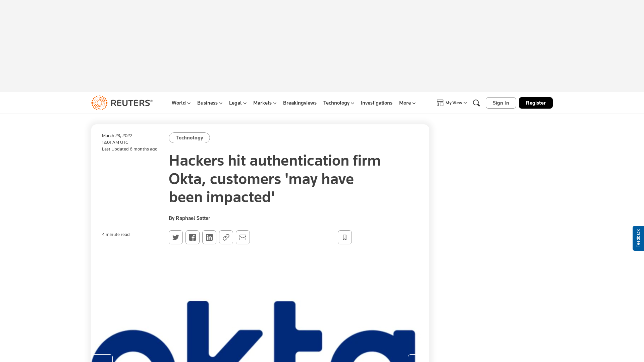This screenshot has width=644, height=362.
Task: Open the Feedback side tab
Action: (638, 238)
